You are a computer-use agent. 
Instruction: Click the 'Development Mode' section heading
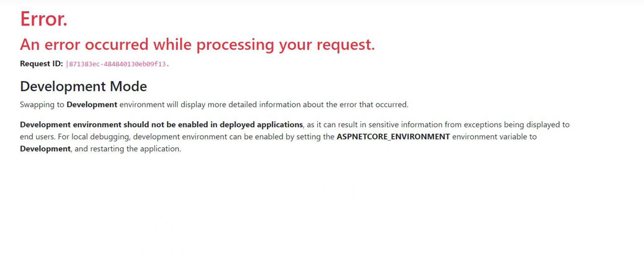click(x=83, y=87)
